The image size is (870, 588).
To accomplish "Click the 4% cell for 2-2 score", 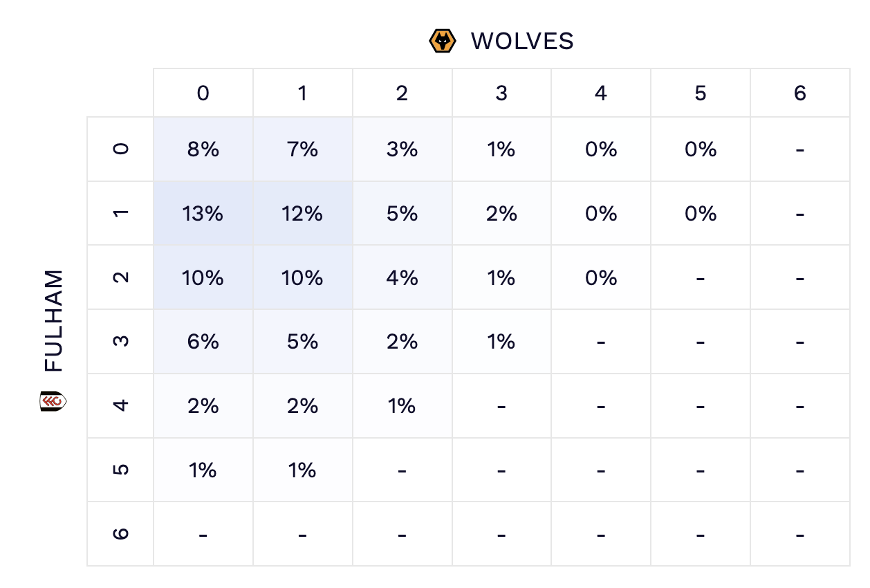I will point(402,278).
